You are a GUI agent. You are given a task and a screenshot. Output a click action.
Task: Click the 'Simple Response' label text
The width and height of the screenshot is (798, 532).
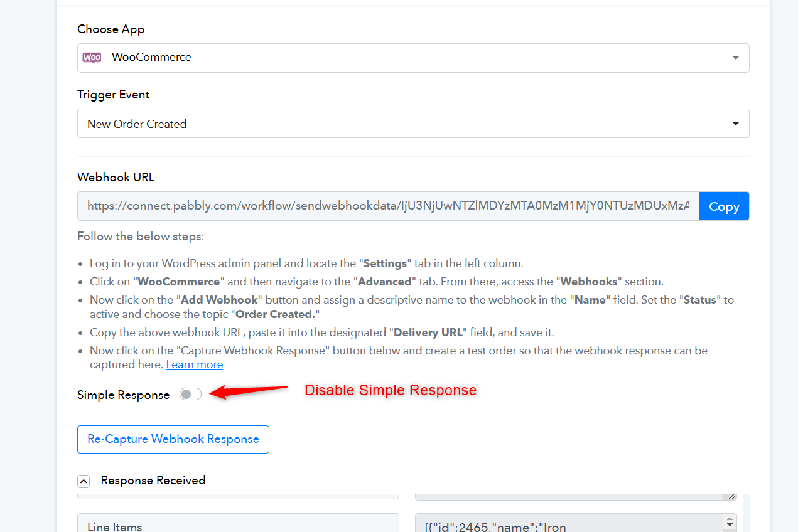click(124, 395)
